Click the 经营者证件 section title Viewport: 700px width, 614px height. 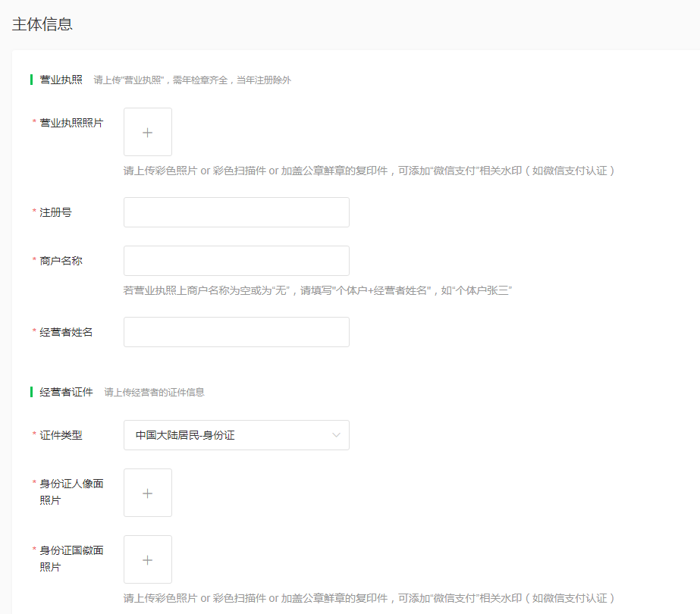tap(67, 392)
